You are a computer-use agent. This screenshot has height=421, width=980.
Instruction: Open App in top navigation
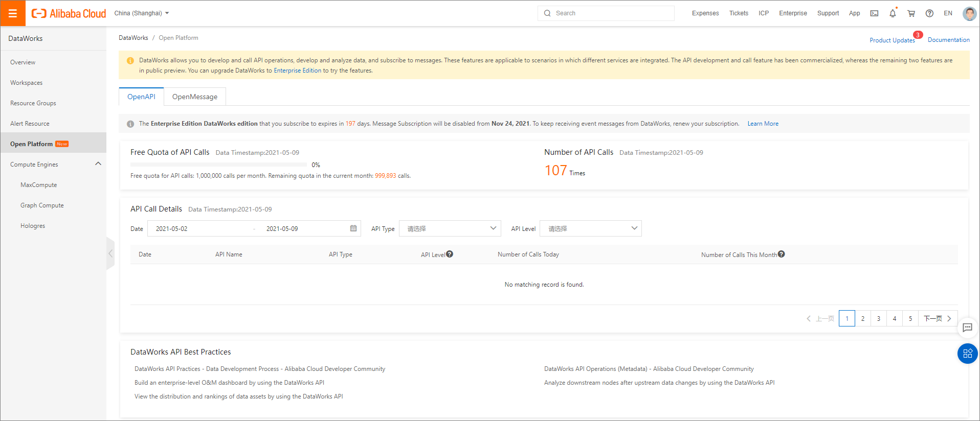pyautogui.click(x=854, y=13)
